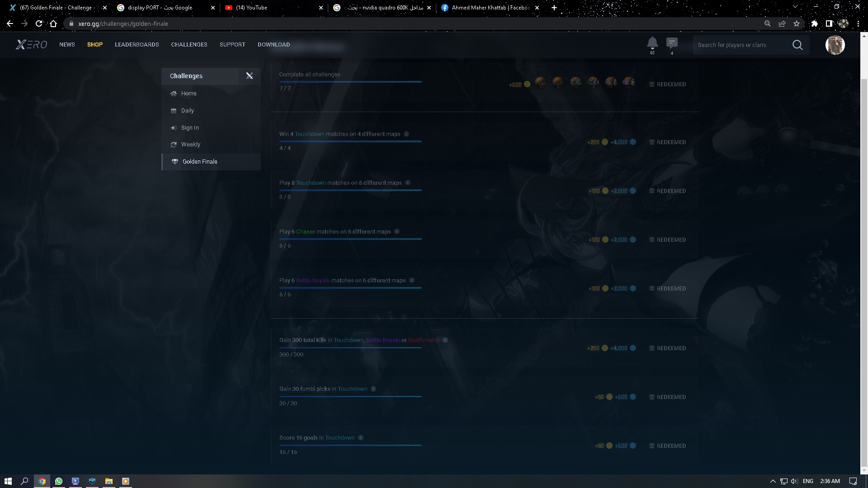Close the Challenges sidebar panel

coord(249,76)
